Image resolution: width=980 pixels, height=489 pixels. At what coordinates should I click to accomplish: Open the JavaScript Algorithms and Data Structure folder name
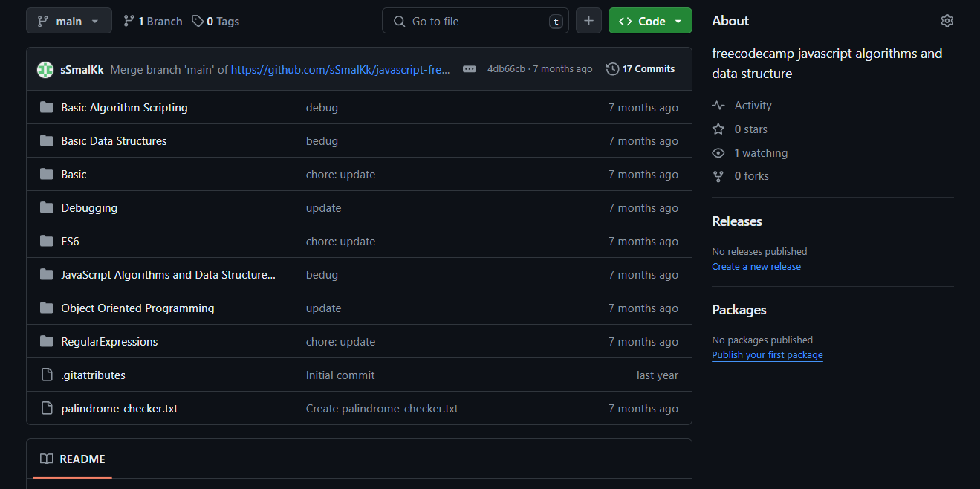[168, 275]
